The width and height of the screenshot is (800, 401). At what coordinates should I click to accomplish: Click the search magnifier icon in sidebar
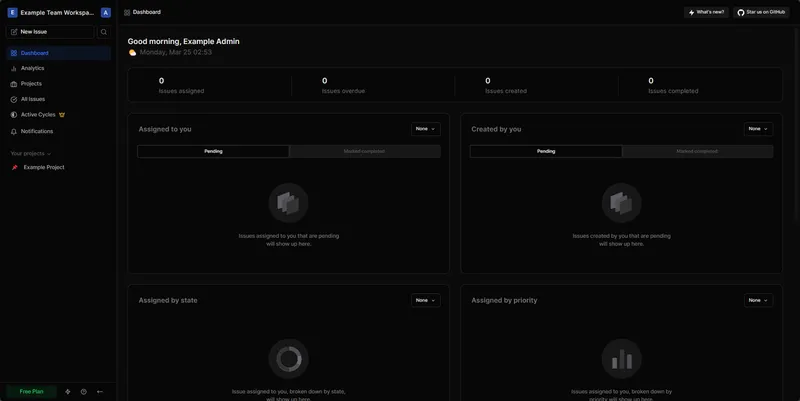[x=103, y=32]
